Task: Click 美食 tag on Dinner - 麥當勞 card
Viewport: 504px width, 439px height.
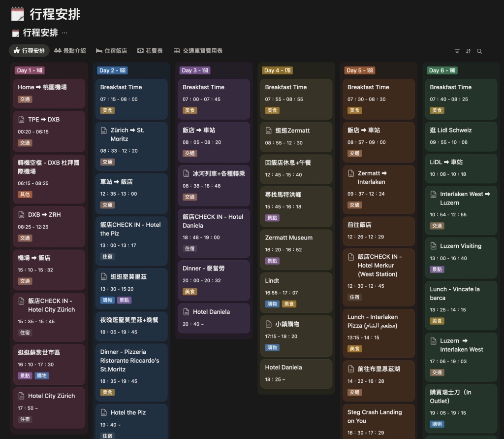Action: pos(189,292)
